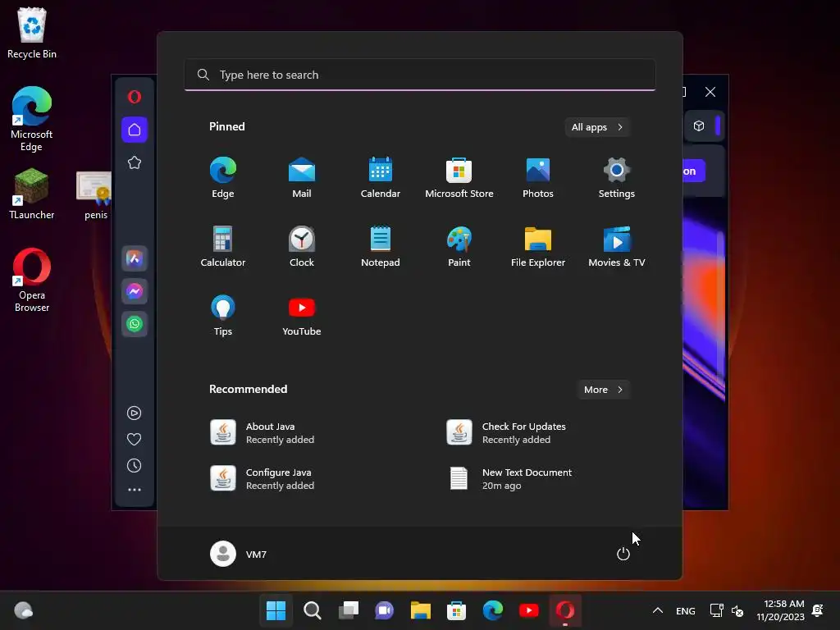Open WhatsApp in Opera sidebar
The height and width of the screenshot is (630, 840).
coord(135,324)
